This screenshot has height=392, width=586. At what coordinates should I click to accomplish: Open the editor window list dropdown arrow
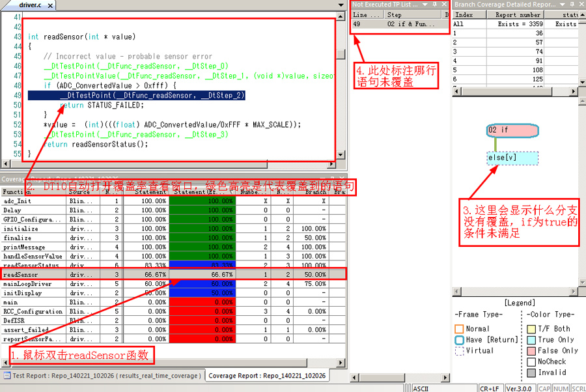point(341,5)
